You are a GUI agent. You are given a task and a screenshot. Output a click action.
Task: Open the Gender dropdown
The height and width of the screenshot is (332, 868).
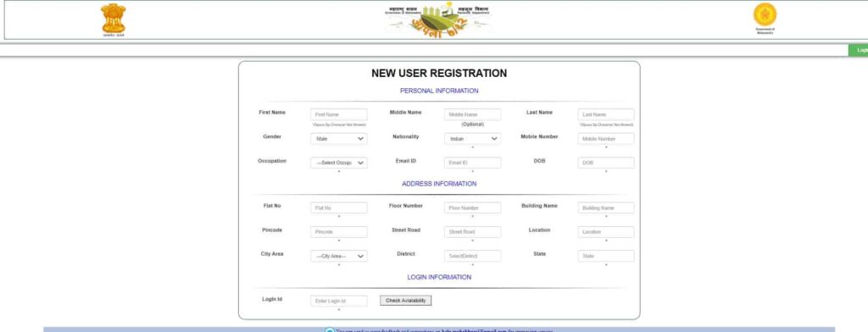(339, 139)
